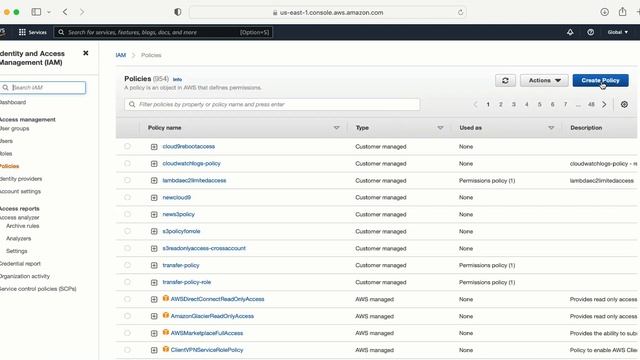Go to page 48 of policies
The width and height of the screenshot is (640, 360).
tap(591, 104)
